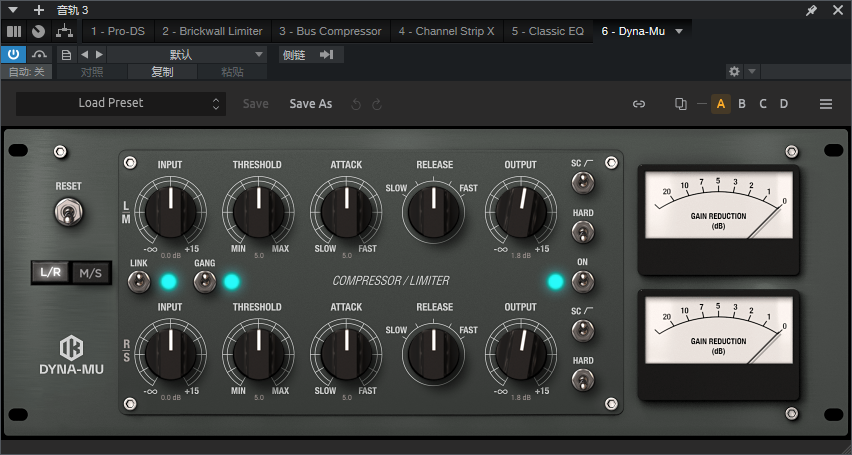Click the L/M channel ATTACK knob
Viewport: 852px width, 455px height.
(346, 211)
